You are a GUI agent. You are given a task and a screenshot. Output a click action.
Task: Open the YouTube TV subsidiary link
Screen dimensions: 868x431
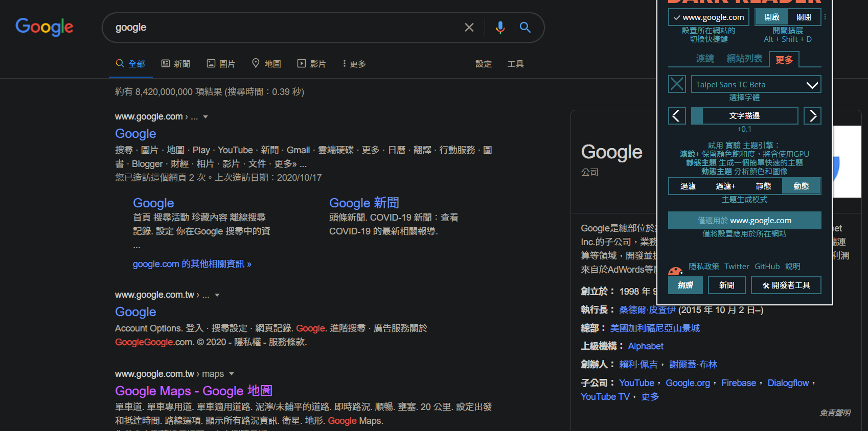coord(605,397)
